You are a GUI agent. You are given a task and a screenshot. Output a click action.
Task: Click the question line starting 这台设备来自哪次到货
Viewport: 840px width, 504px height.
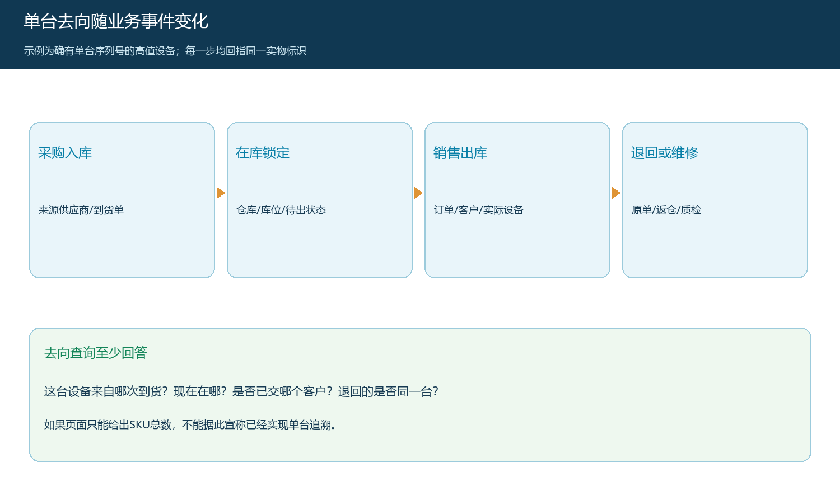tap(241, 391)
